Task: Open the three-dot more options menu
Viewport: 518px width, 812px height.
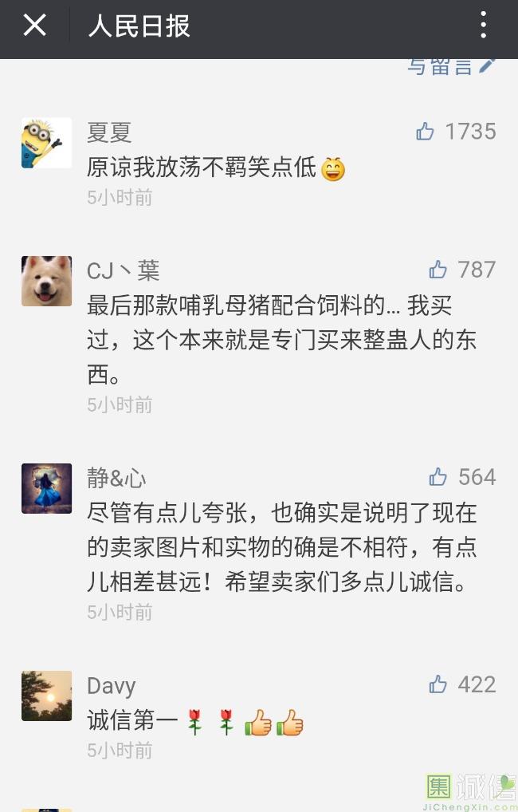Action: point(483,25)
